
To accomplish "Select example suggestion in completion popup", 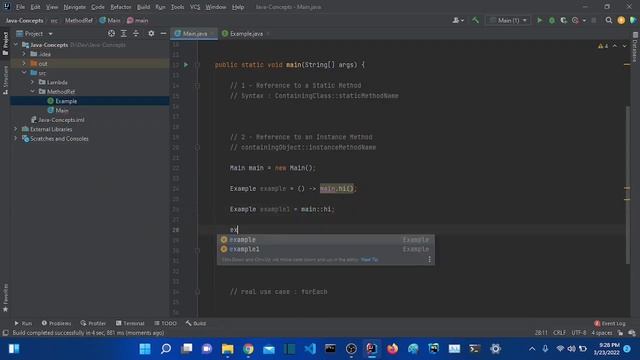I will [325, 240].
